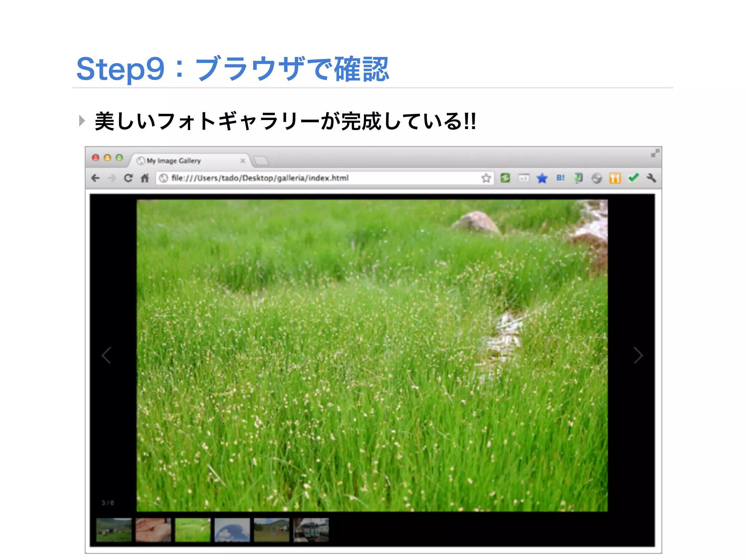Screen dimensions: 747x560
Task: Navigate back in browser history
Action: (x=96, y=178)
